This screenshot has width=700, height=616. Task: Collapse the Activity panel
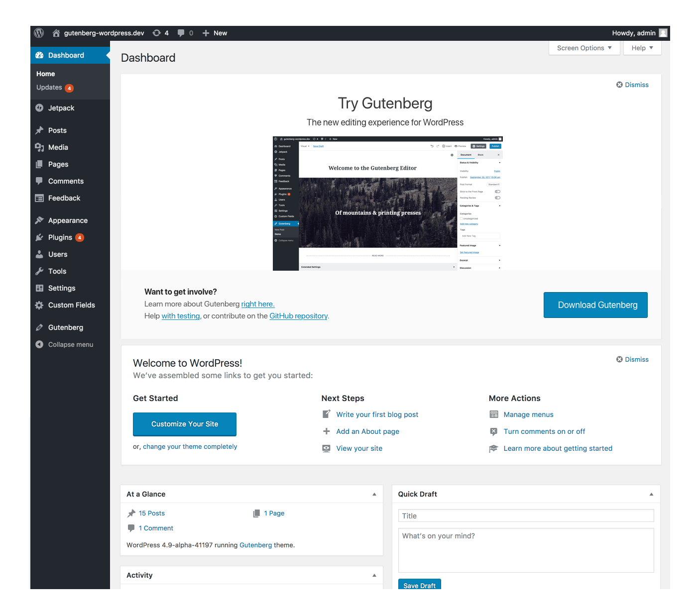[x=374, y=575]
